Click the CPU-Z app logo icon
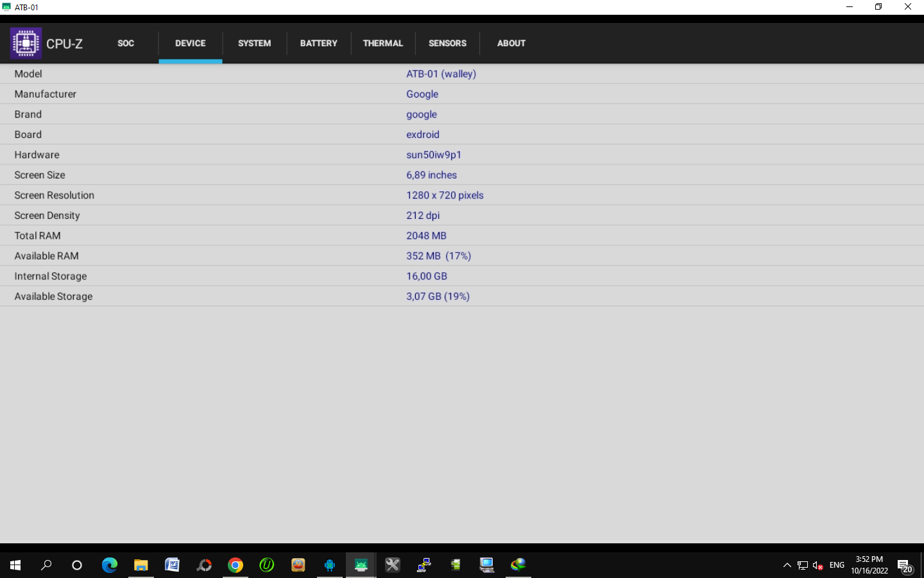Image resolution: width=924 pixels, height=578 pixels. pyautogui.click(x=26, y=43)
